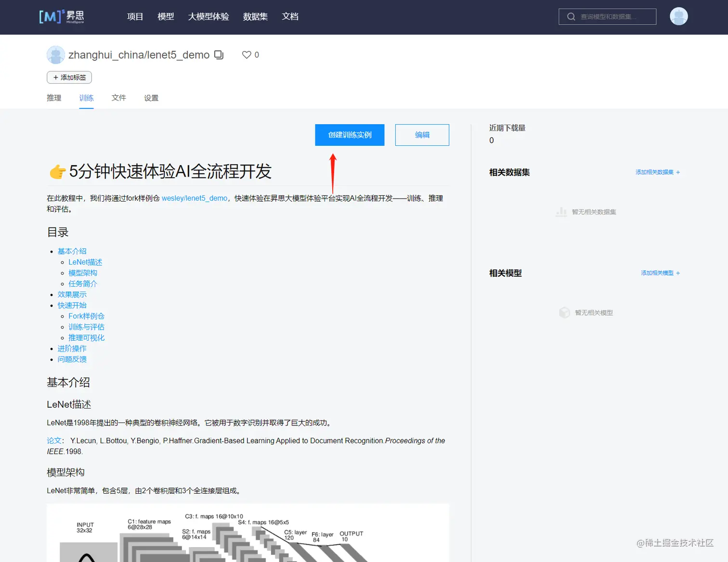Image resolution: width=728 pixels, height=562 pixels.
Task: Click 添加标签 button
Action: pos(69,77)
